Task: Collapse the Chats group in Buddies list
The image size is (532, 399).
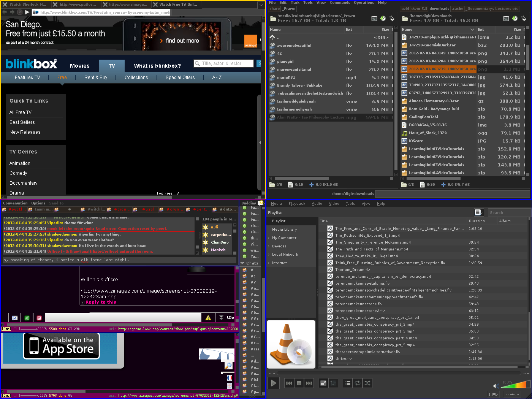Action: pyautogui.click(x=242, y=263)
